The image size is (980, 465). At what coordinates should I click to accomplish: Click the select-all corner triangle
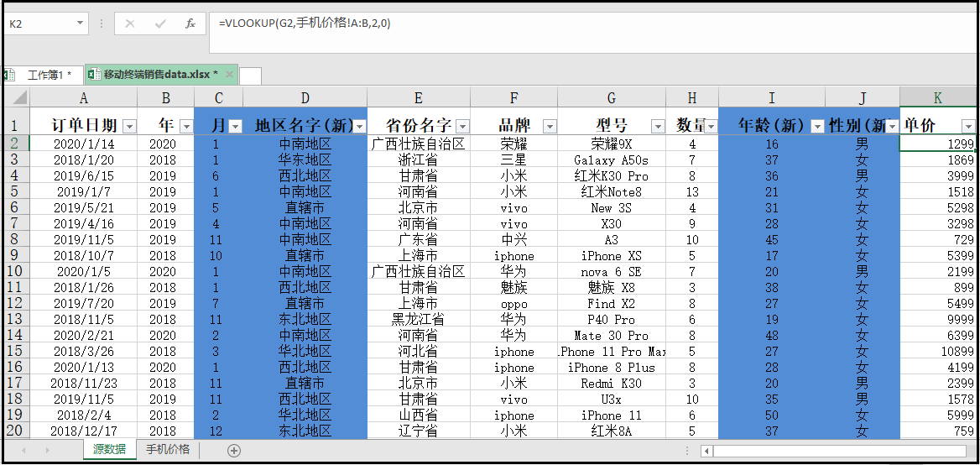click(x=20, y=97)
